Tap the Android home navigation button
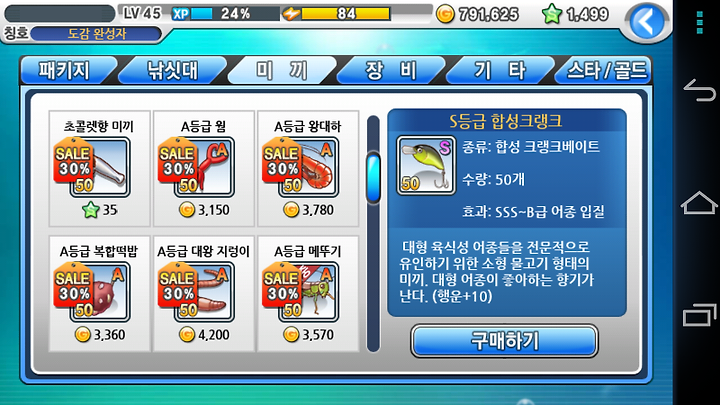 tap(699, 203)
